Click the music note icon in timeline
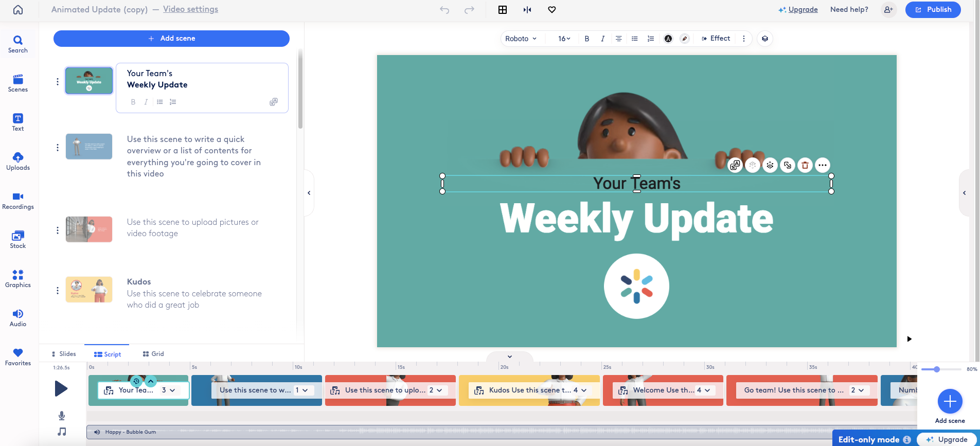Image resolution: width=980 pixels, height=446 pixels. coord(62,432)
